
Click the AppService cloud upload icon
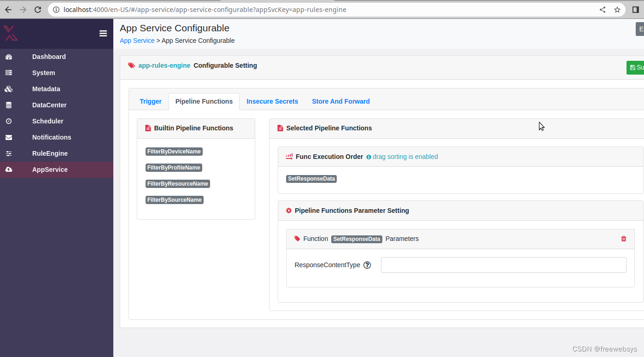[9, 170]
